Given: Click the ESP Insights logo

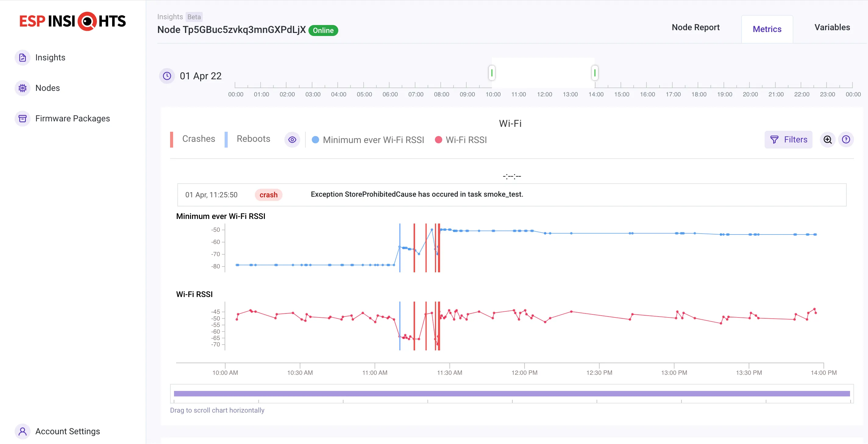Looking at the screenshot, I should [x=73, y=21].
